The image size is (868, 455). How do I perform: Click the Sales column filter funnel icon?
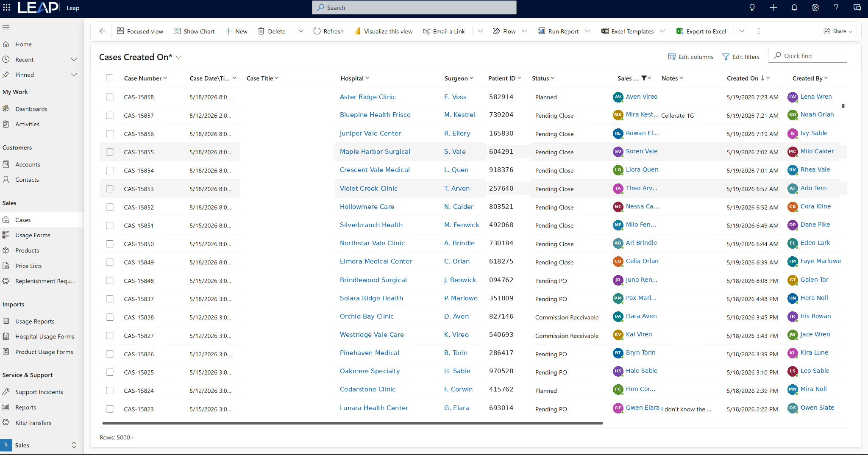point(644,78)
